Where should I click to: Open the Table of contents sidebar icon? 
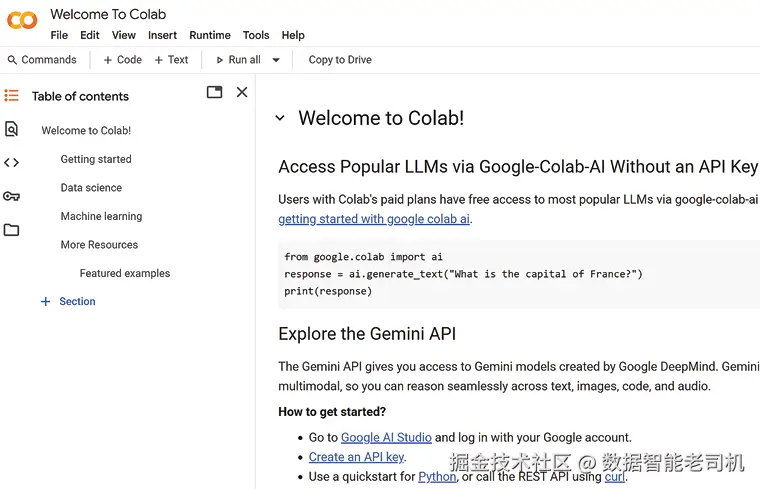11,95
